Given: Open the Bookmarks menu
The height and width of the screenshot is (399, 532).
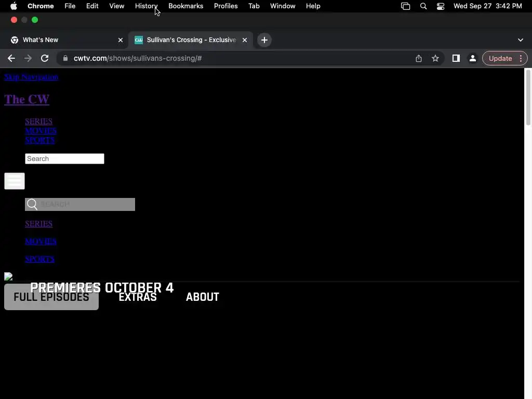Looking at the screenshot, I should [185, 6].
